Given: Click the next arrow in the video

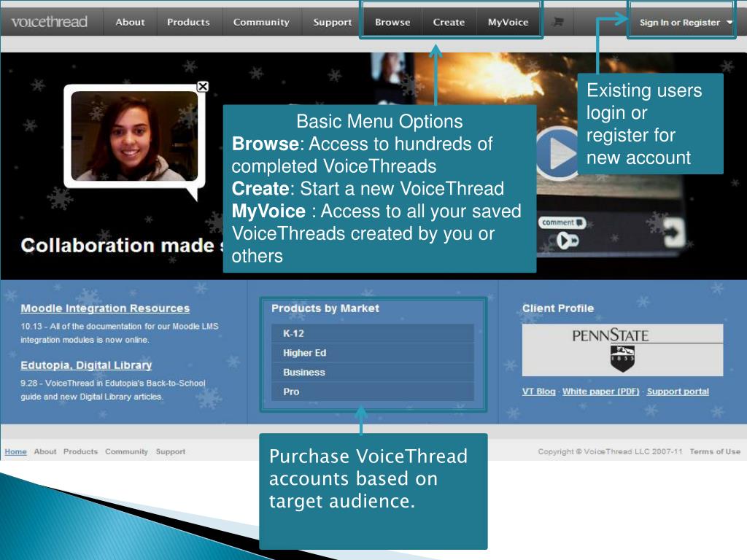Looking at the screenshot, I should [673, 233].
